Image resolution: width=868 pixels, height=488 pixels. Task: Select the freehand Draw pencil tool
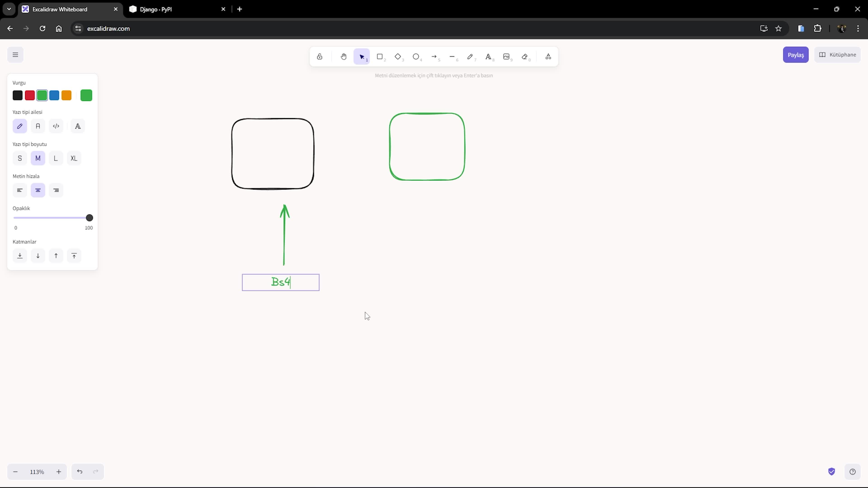point(470,56)
